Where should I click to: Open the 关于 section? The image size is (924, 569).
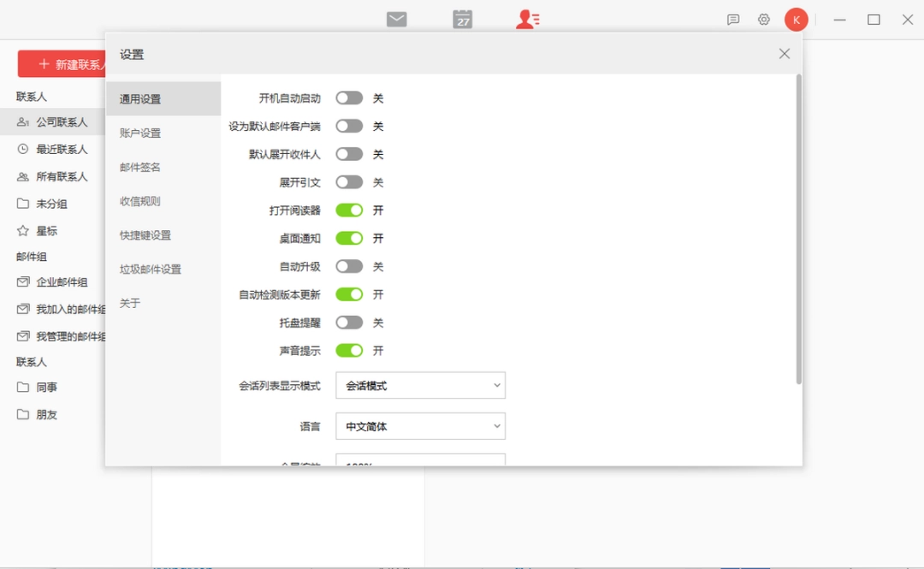click(129, 302)
